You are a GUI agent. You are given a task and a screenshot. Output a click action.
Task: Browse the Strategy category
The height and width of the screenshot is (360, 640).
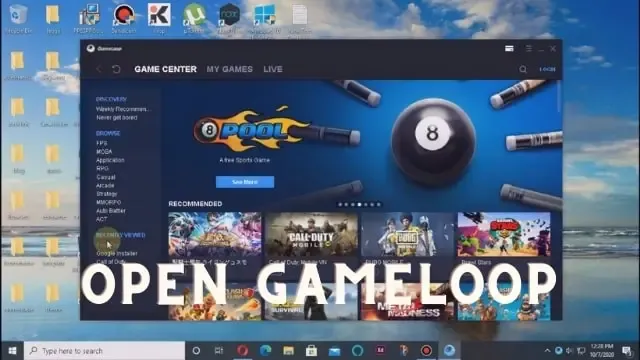pyautogui.click(x=107, y=194)
